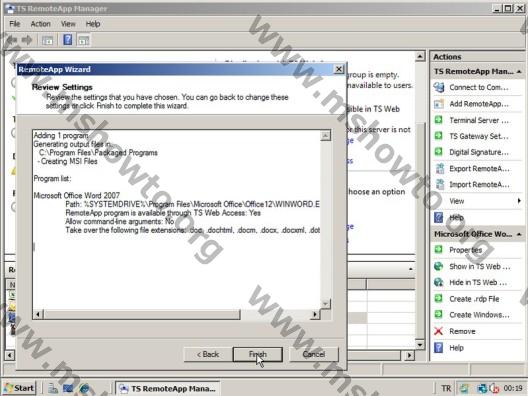Click scroll up arrow in review settings box
This screenshot has width=528, height=396.
pyautogui.click(x=325, y=135)
